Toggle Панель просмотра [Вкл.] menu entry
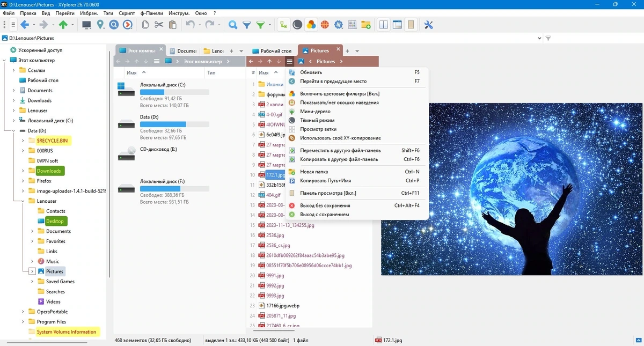 [328, 193]
